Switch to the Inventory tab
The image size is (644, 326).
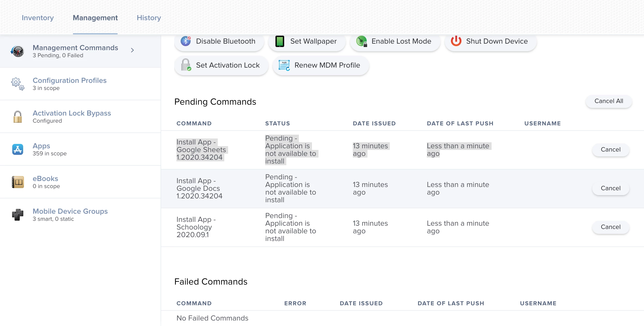click(38, 18)
